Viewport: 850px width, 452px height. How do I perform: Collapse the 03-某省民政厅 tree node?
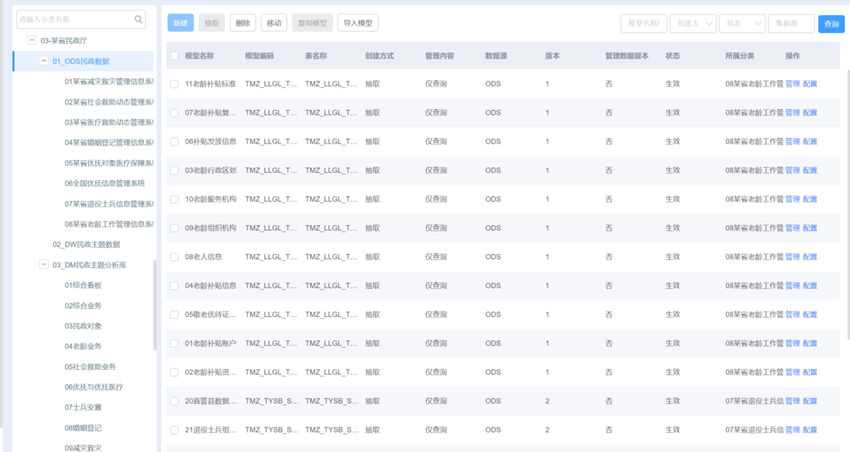(x=31, y=40)
